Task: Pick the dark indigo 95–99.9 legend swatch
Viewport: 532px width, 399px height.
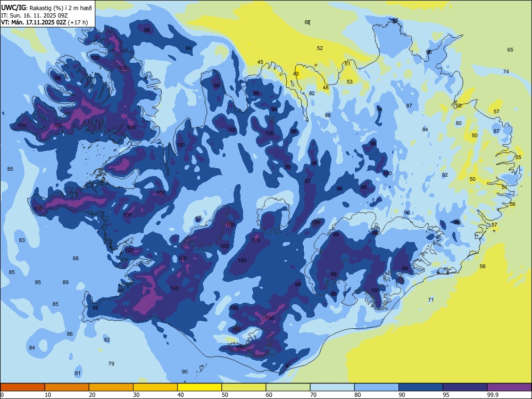Action: [465, 387]
